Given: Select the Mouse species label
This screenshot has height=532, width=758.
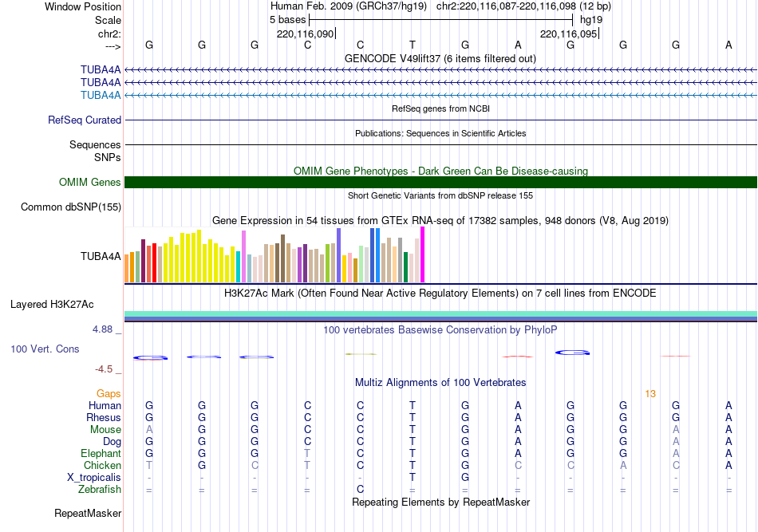Looking at the screenshot, I should (106, 430).
